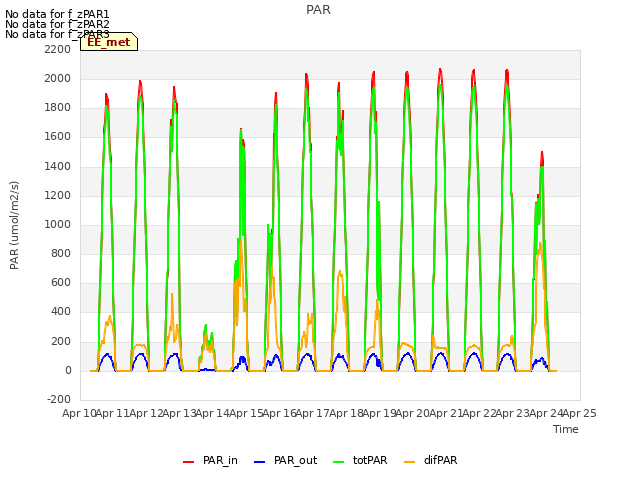Click the blue PAR_out legend swatch

260,462
